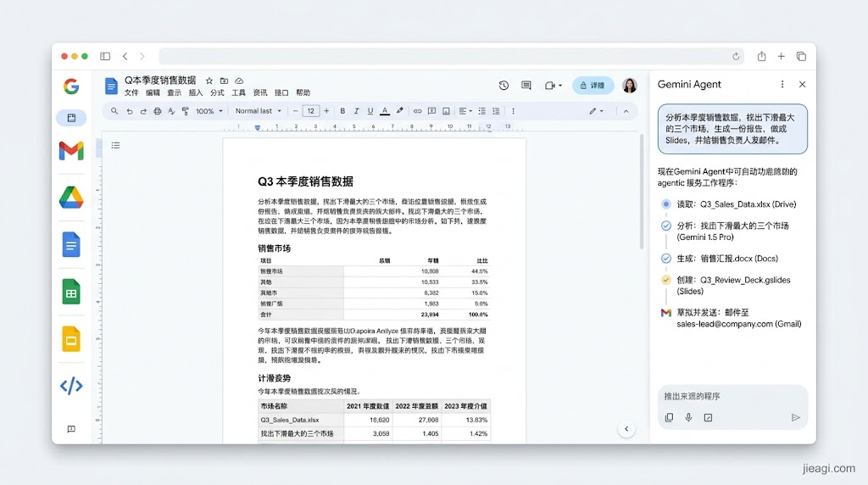Open the Normal last style dropdown
The image size is (868, 485).
pyautogui.click(x=258, y=111)
